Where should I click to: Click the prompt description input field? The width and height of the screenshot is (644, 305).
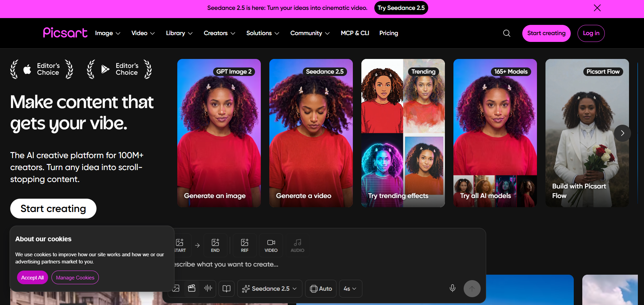(x=327, y=264)
